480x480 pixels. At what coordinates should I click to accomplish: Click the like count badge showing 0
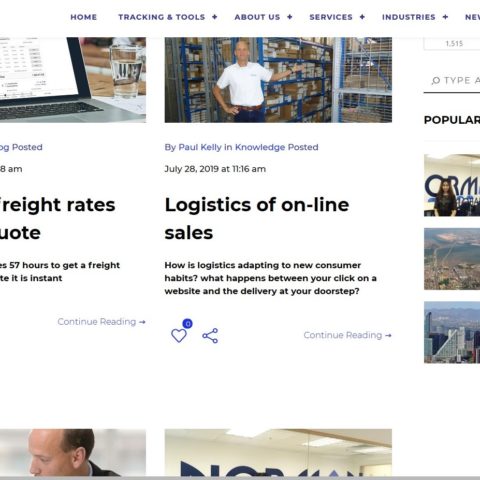coord(188,323)
